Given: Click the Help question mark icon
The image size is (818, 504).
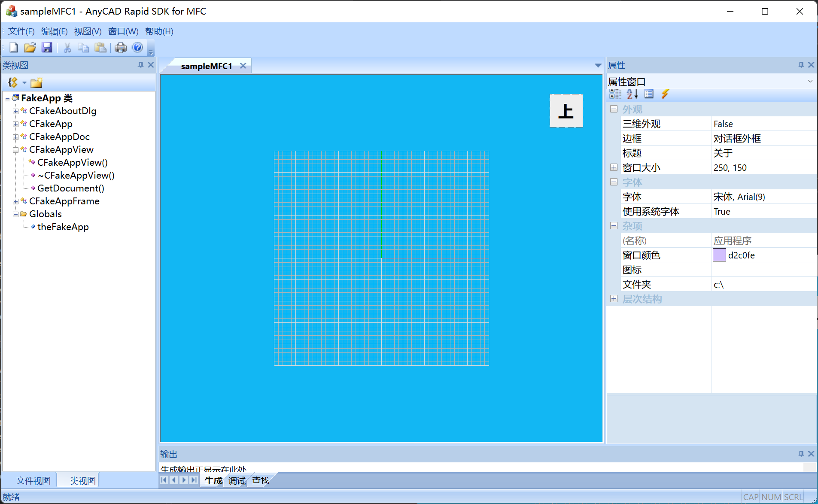Looking at the screenshot, I should click(137, 48).
